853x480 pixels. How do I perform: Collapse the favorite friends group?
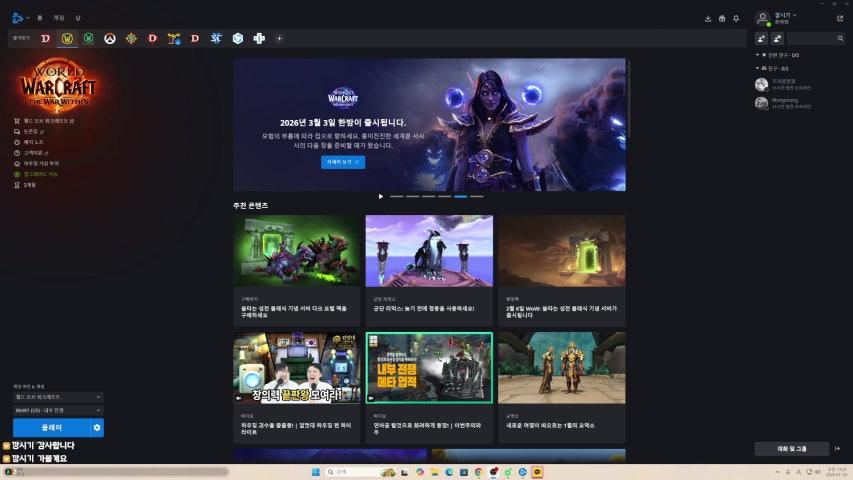click(757, 55)
